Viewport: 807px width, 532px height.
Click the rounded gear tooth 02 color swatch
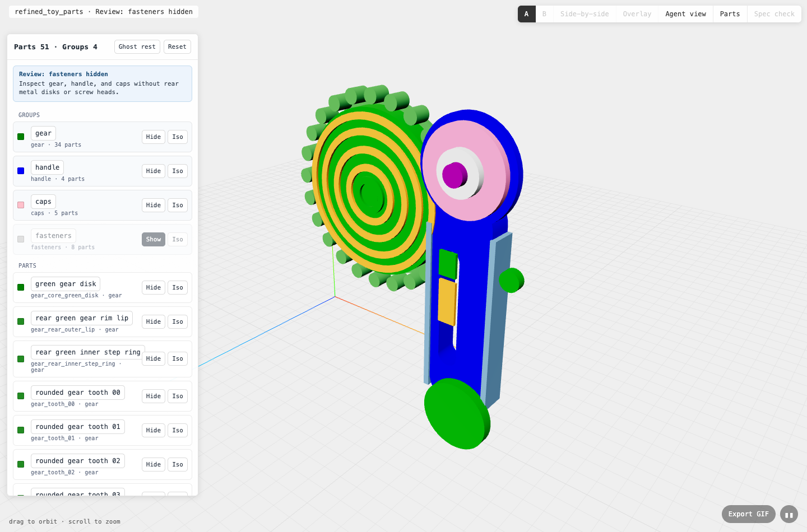(21, 464)
